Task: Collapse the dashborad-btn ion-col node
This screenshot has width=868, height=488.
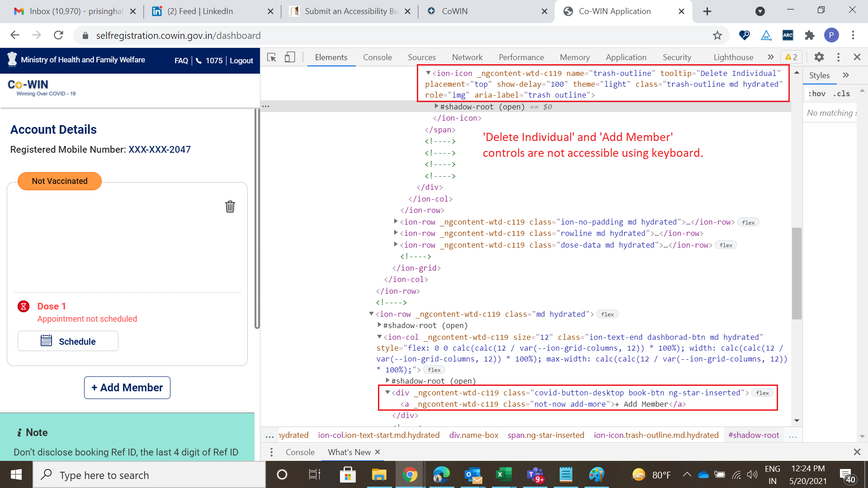Action: tap(379, 337)
